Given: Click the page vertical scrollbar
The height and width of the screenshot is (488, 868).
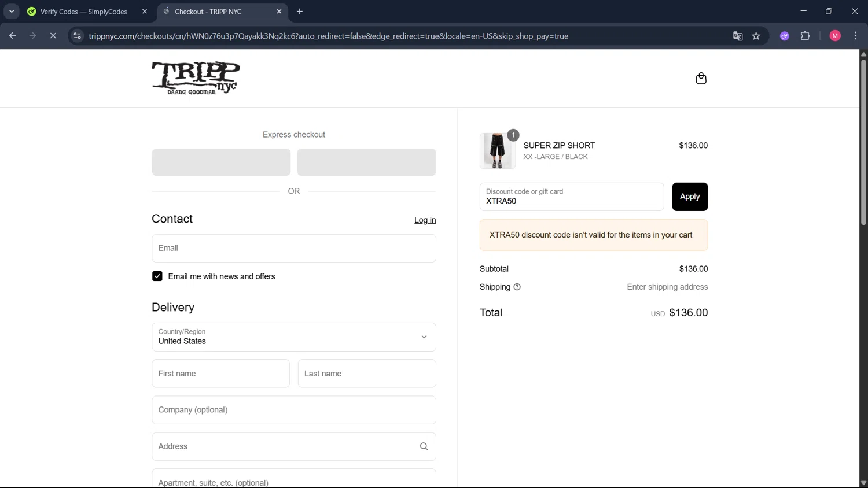Looking at the screenshot, I should pos(863,142).
